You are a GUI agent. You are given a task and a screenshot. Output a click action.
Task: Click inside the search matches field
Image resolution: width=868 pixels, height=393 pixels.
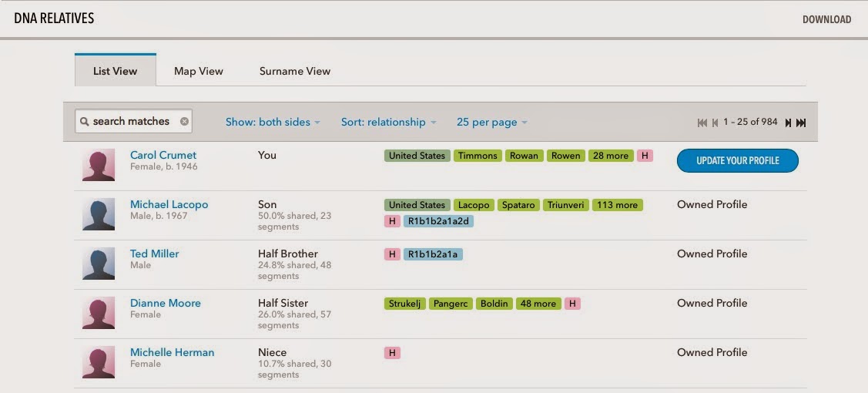(x=132, y=122)
